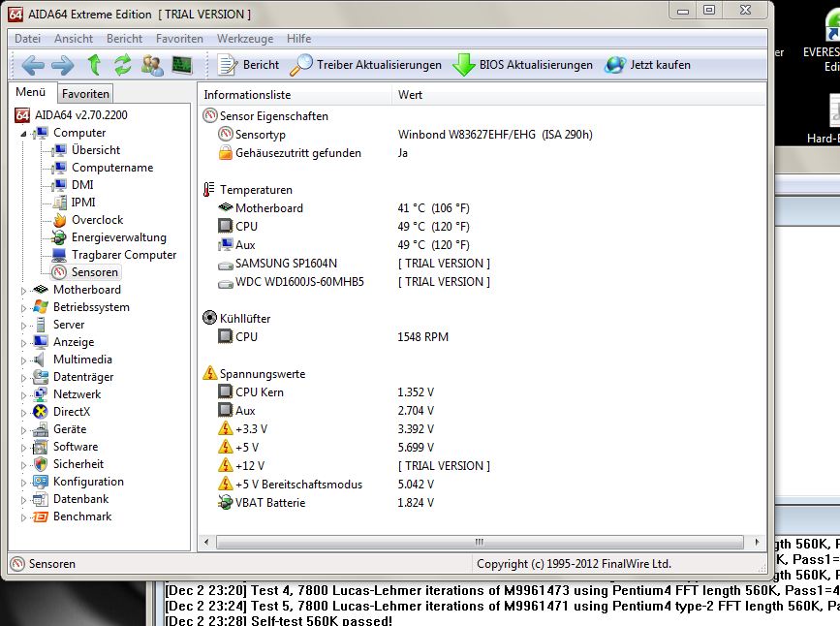
Task: Select the Übersicht tree item
Action: click(96, 150)
